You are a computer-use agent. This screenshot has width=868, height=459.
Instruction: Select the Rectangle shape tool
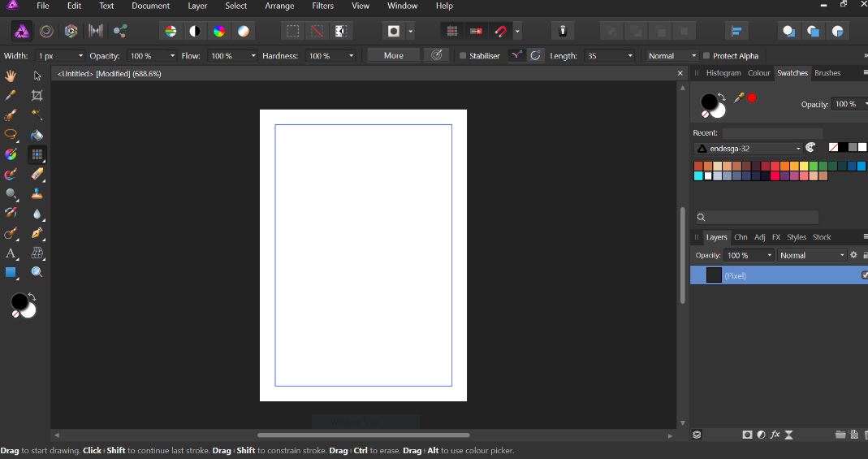(x=11, y=272)
